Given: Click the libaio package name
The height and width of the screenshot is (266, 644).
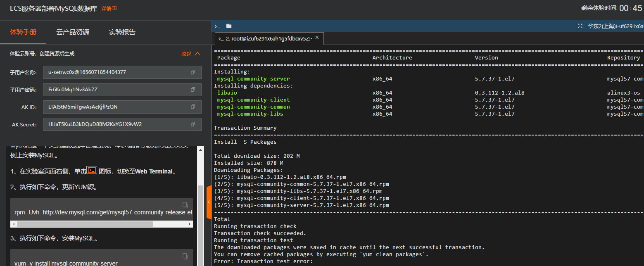Looking at the screenshot, I should [227, 93].
